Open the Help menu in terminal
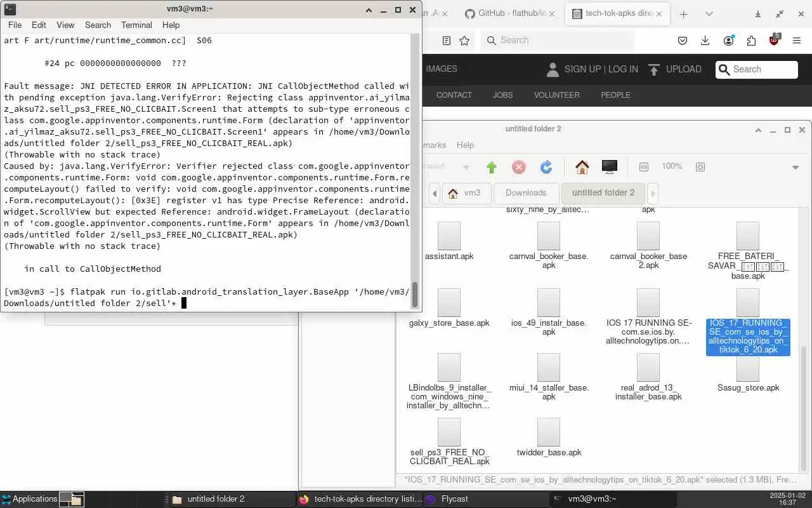This screenshot has height=508, width=812. (171, 25)
